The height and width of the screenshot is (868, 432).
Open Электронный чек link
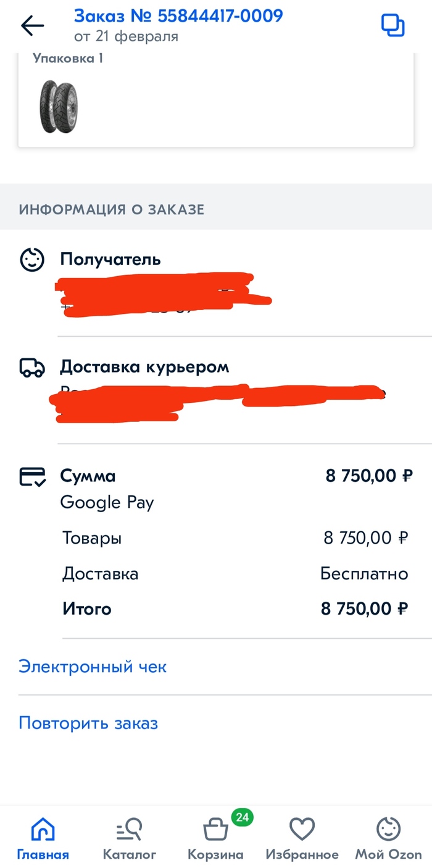(x=93, y=667)
